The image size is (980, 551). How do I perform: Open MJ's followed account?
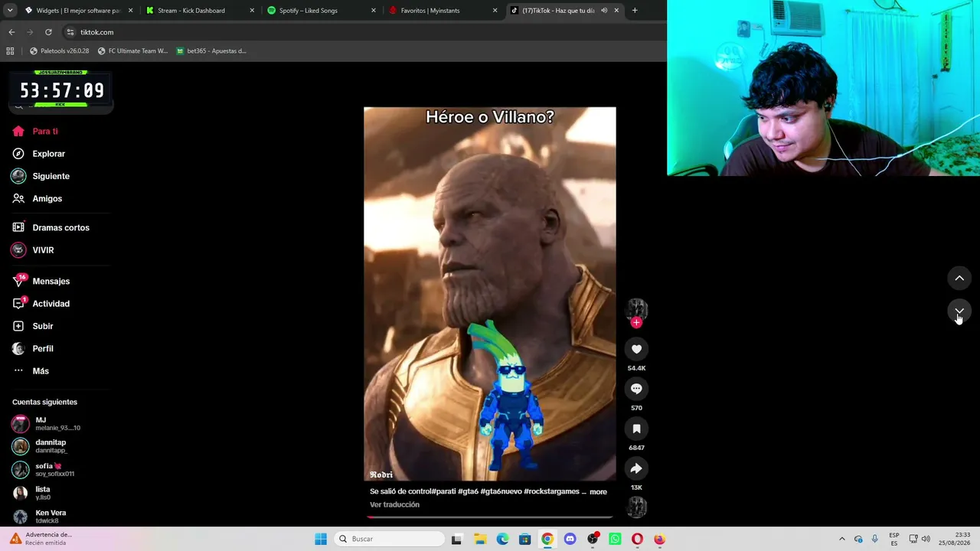(x=46, y=423)
